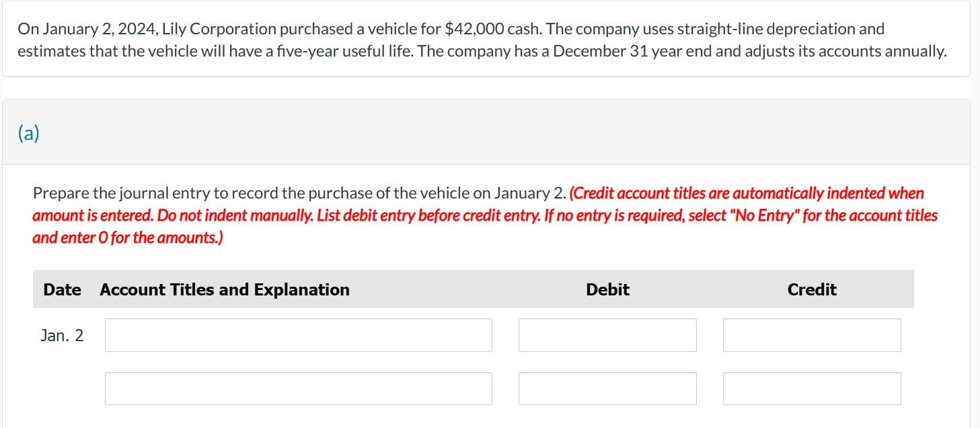This screenshot has width=980, height=428.
Task: Click the second row Credit amount box
Action: [811, 388]
